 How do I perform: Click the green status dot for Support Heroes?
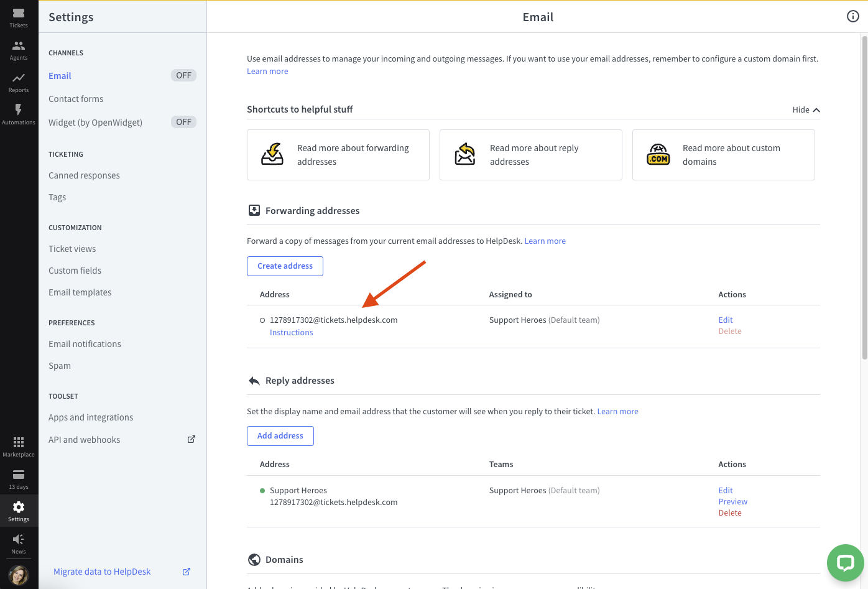coord(262,491)
